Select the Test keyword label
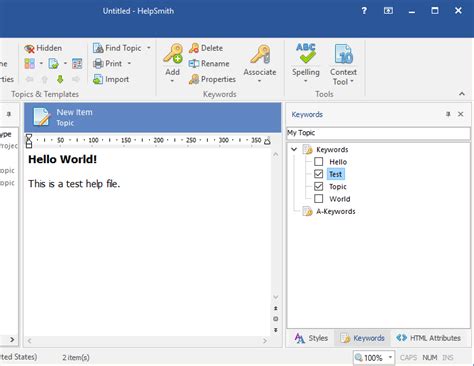Viewport: 474px width, 366px height. point(335,174)
